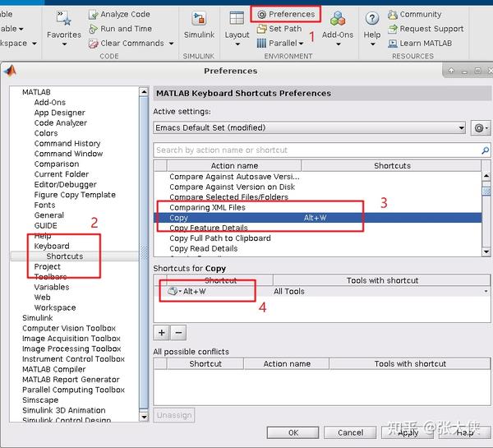Click Clear Commands
The width and height of the screenshot is (493, 448).
(127, 43)
